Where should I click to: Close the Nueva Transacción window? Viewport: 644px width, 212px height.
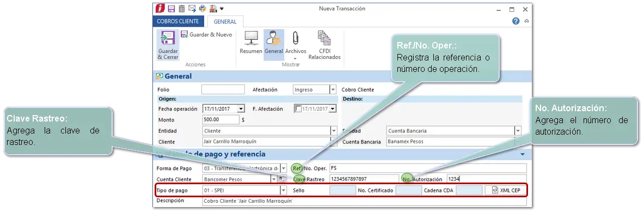coord(525,9)
